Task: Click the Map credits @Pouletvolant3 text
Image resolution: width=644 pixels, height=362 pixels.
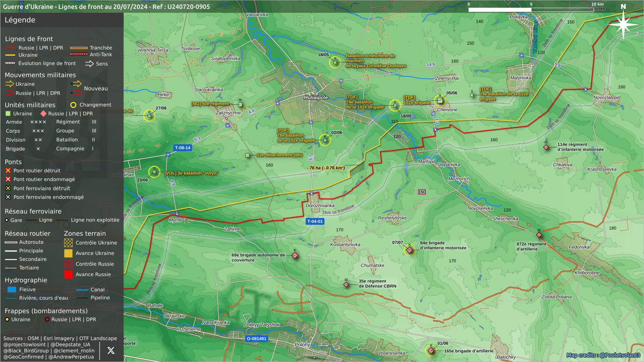Action: pyautogui.click(x=603, y=355)
